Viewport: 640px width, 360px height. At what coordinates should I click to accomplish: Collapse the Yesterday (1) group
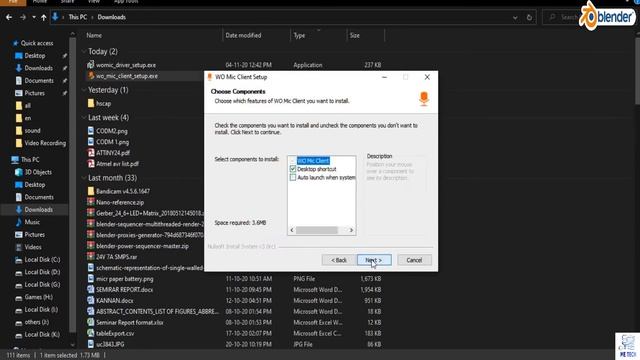pos(84,90)
